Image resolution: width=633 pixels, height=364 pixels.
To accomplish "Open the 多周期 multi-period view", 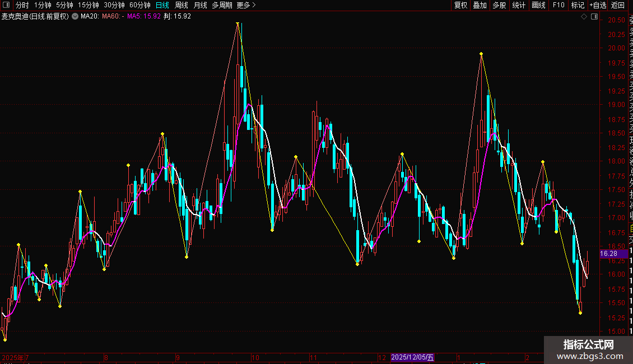I will [222, 5].
